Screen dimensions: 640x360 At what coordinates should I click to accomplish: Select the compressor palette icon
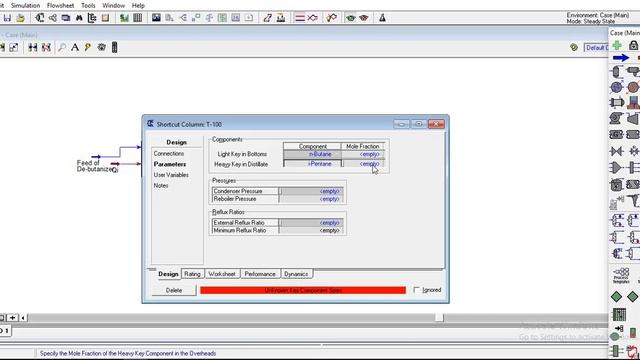pos(633,118)
